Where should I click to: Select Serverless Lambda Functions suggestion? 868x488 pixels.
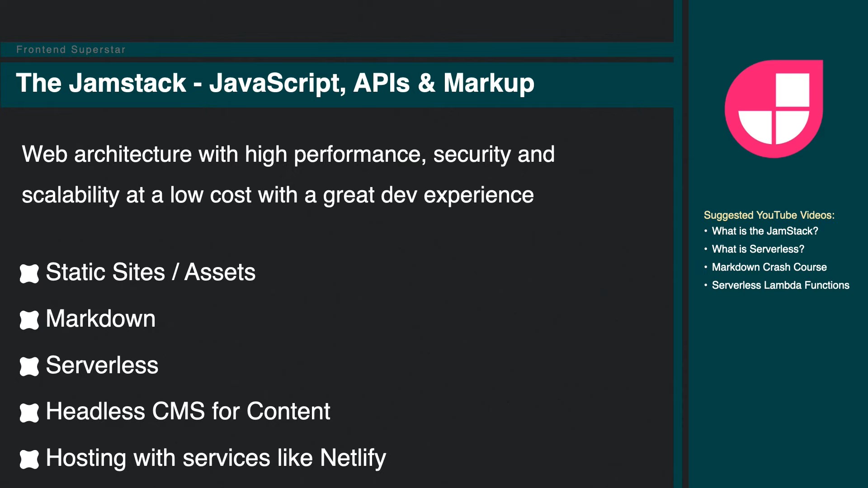click(x=781, y=285)
